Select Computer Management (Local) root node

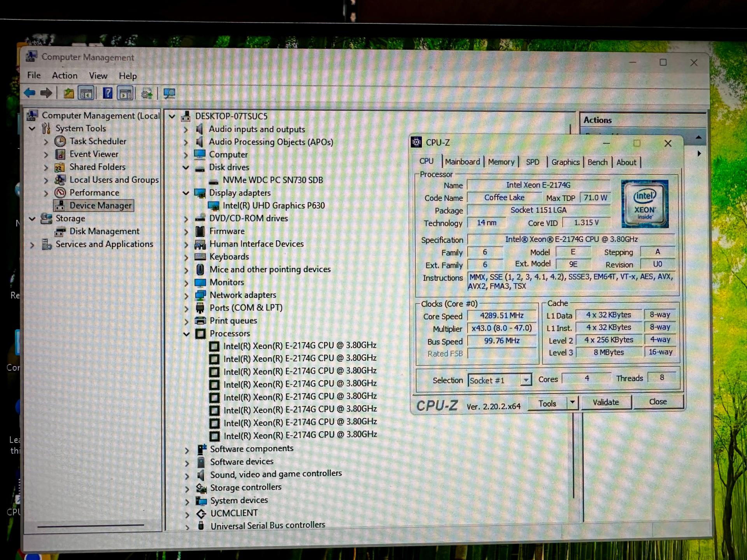coord(100,115)
